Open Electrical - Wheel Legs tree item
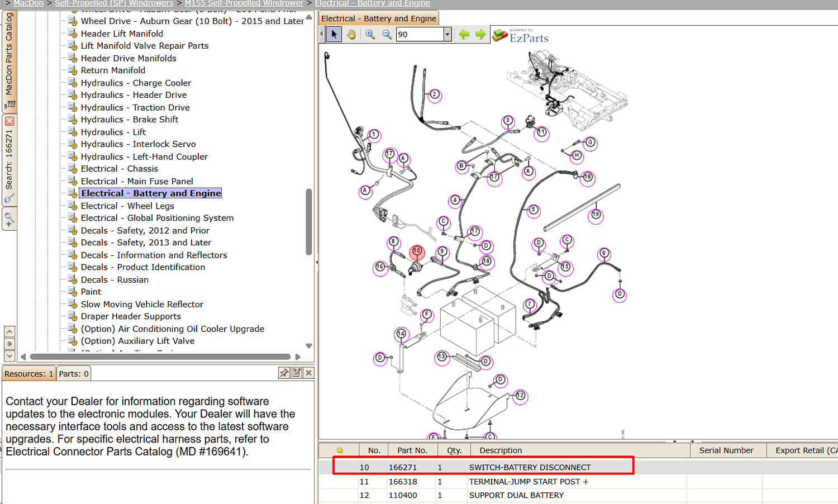 [x=127, y=206]
